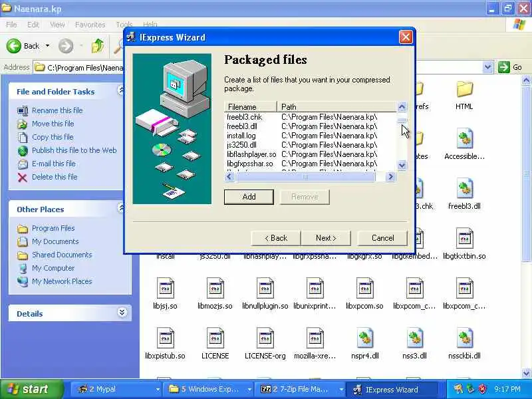This screenshot has height=399, width=532.
Task: Open File menu in Explorer window
Action: [11, 25]
